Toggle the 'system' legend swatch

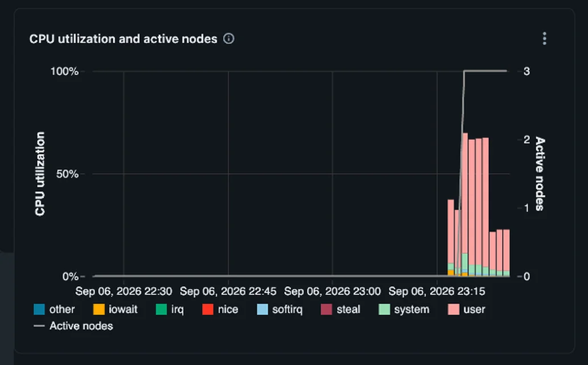[385, 310]
